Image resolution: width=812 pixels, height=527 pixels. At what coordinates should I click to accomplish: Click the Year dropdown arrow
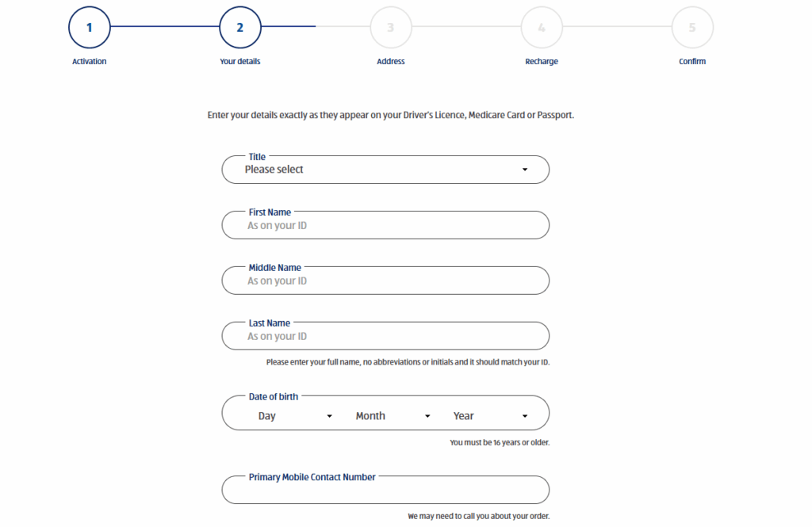click(x=524, y=415)
